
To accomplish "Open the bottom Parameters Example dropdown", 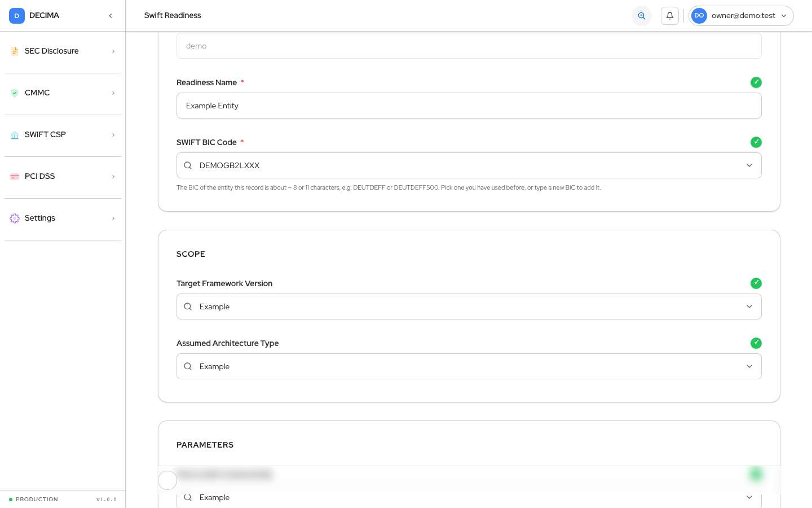I will pyautogui.click(x=469, y=498).
